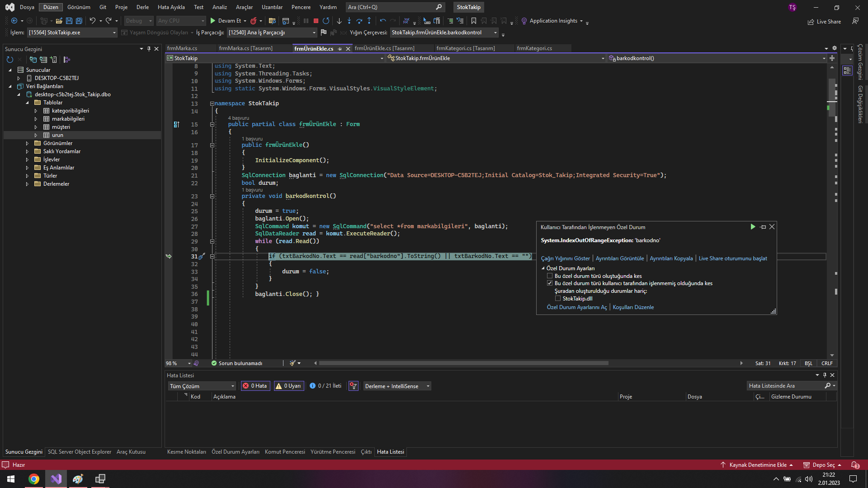The height and width of the screenshot is (488, 868).
Task: Open the İşlem process dropdown
Action: [x=114, y=33]
